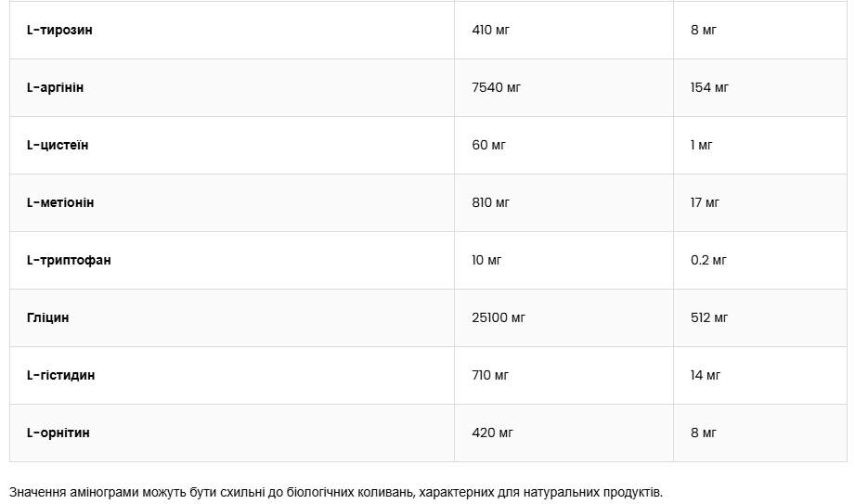Click the L-орнітин row label
The width and height of the screenshot is (855, 504).
click(58, 433)
